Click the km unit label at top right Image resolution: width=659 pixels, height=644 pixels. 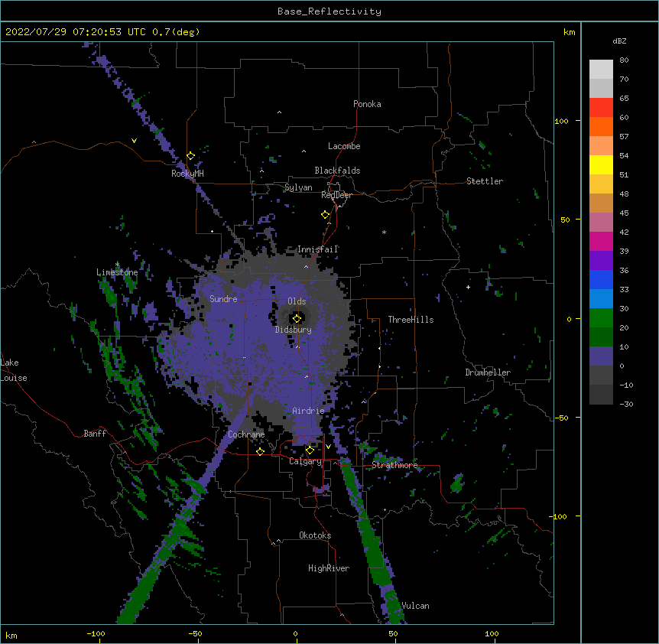(569, 32)
